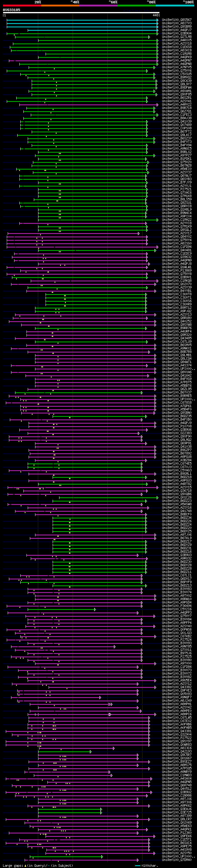Select hit label UniRef100_A8ISG0
This screenshot has width=197, height=868.
(x=177, y=243)
